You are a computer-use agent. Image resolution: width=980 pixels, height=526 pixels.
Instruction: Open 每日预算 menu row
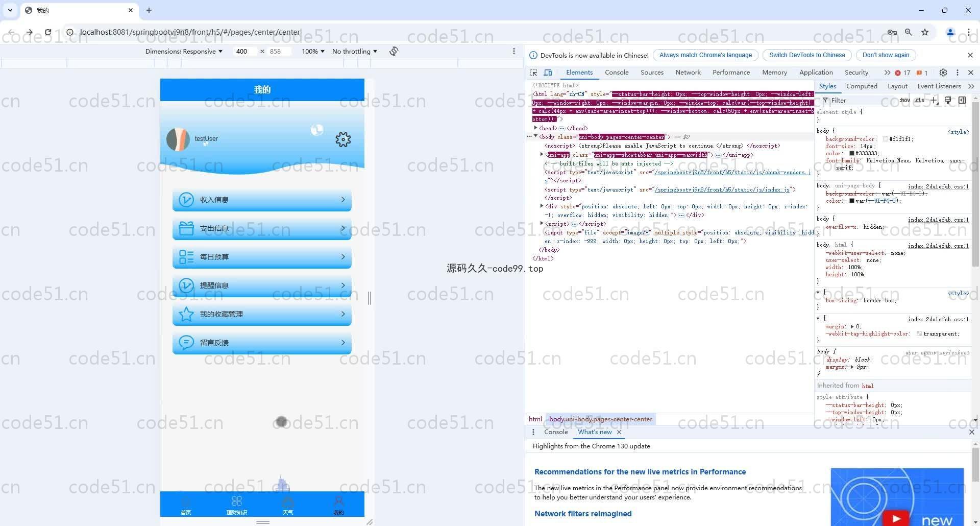[262, 257]
